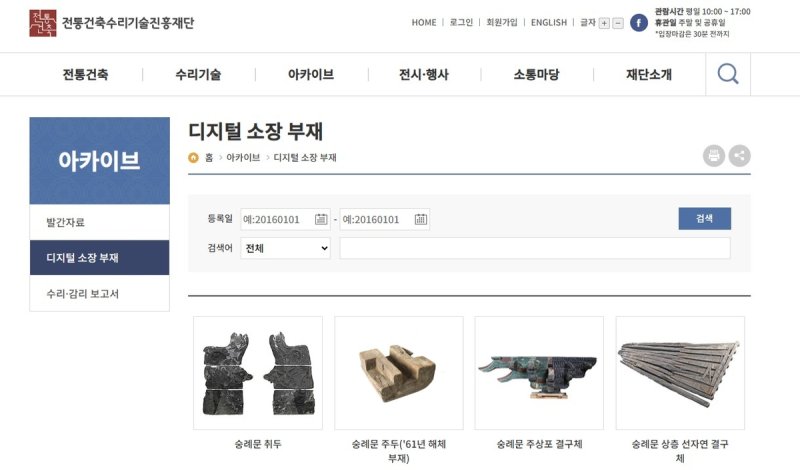This screenshot has height=470, width=800.
Task: Select 디지털 소장 부재 in the sidebar
Action: coord(99,258)
